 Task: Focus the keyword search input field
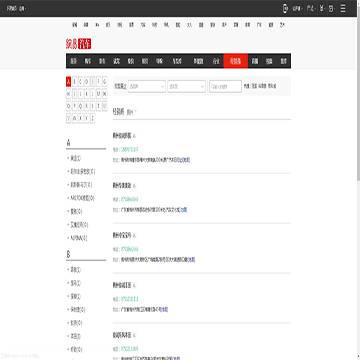225,86
